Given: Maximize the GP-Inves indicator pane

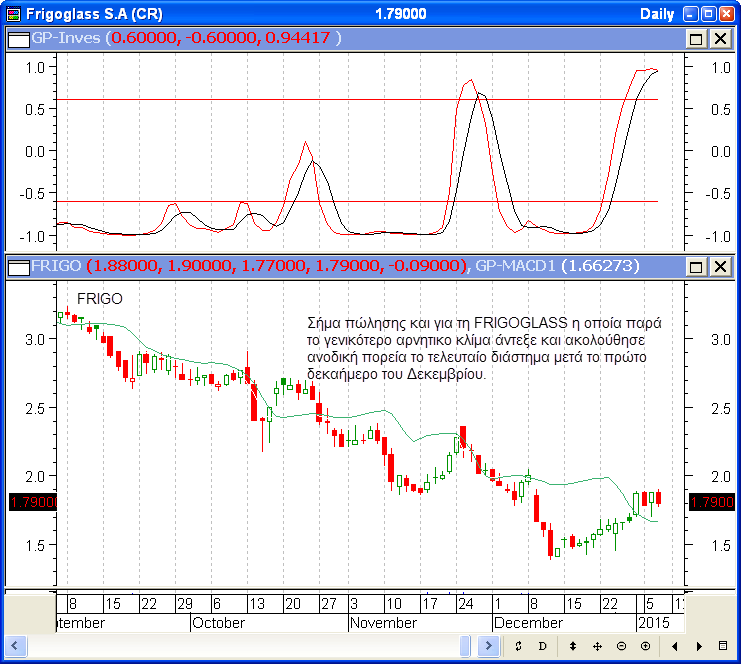Looking at the screenshot, I should coord(696,39).
